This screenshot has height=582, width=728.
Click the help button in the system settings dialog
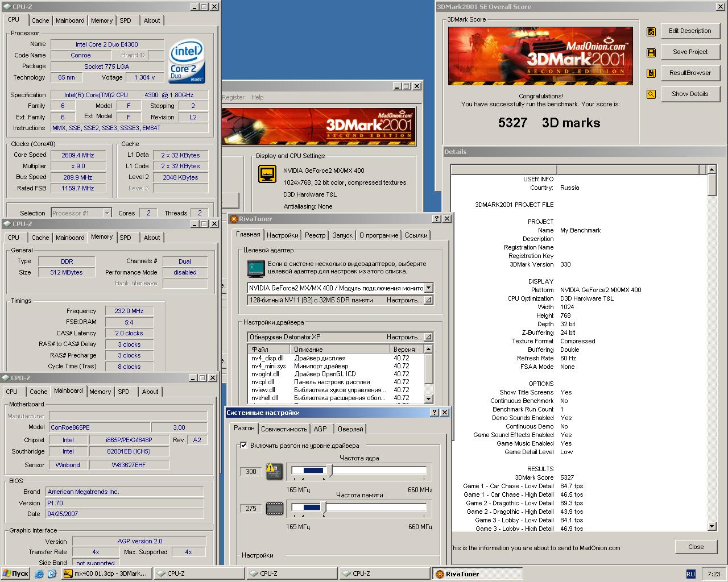435,413
